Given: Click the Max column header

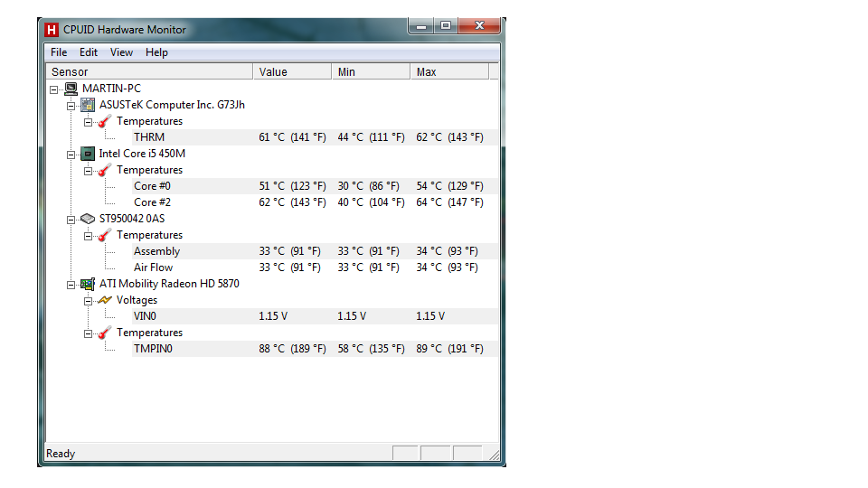Looking at the screenshot, I should [449, 72].
